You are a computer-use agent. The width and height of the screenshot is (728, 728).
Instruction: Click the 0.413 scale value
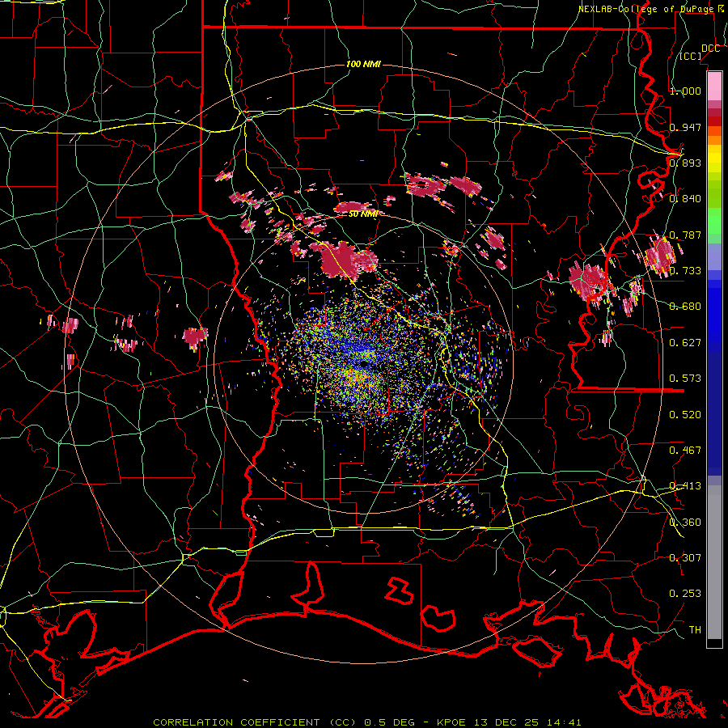[x=685, y=486]
